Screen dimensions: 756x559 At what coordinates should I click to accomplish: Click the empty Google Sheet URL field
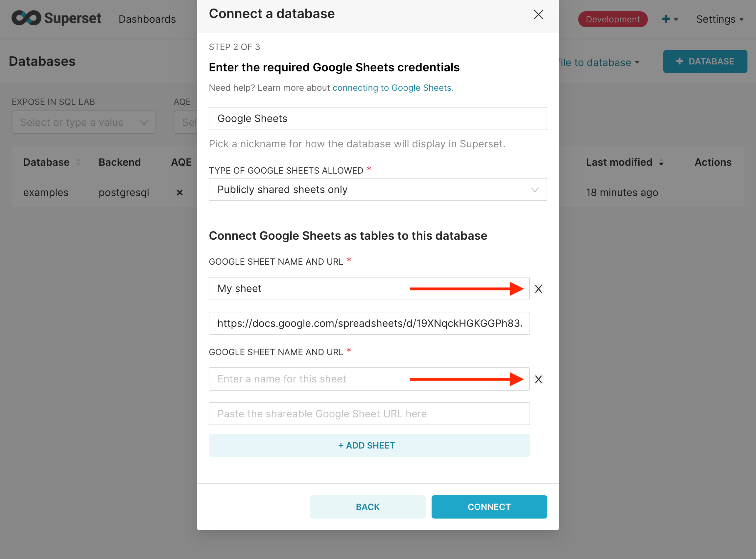point(369,414)
